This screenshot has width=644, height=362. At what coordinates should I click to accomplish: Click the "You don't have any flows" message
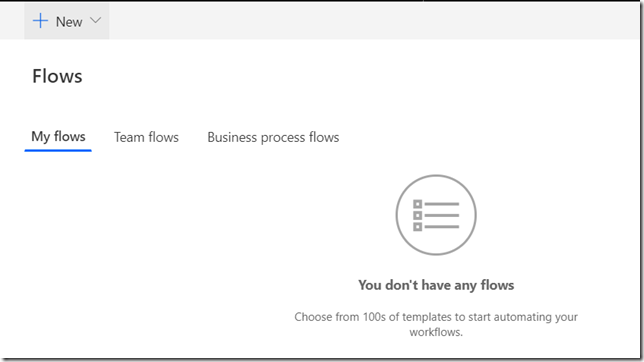pyautogui.click(x=436, y=285)
